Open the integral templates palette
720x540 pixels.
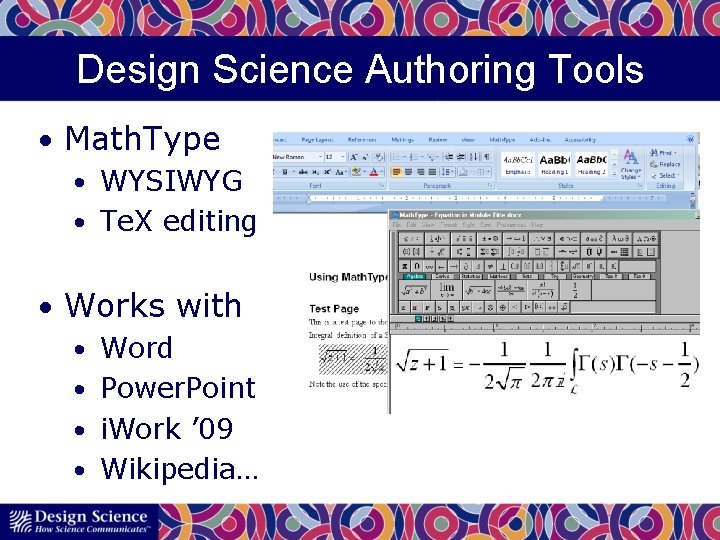pos(515,252)
